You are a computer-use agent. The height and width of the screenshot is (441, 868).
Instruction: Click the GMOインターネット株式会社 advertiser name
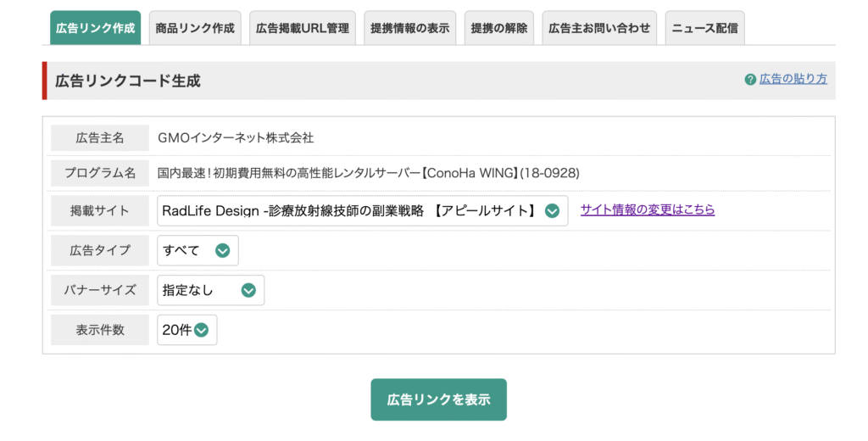(236, 138)
